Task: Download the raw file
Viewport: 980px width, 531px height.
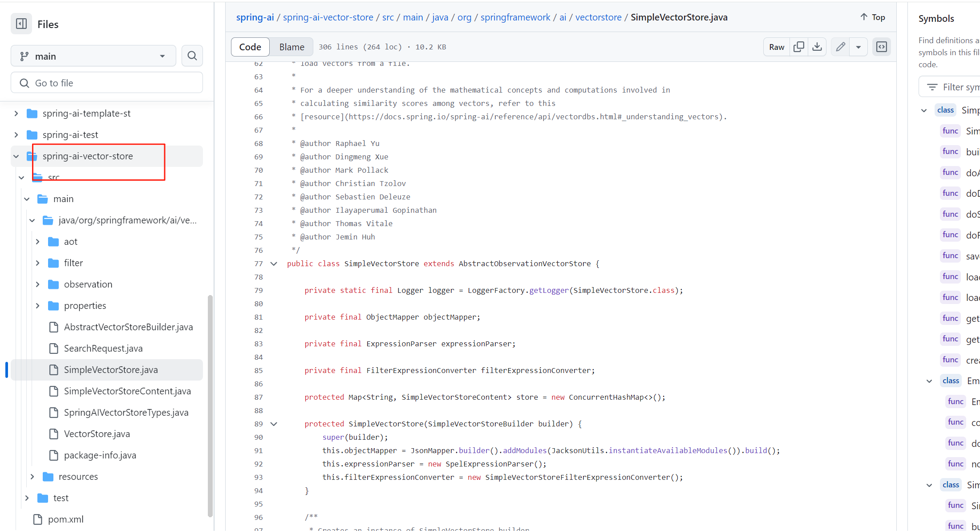Action: 817,47
